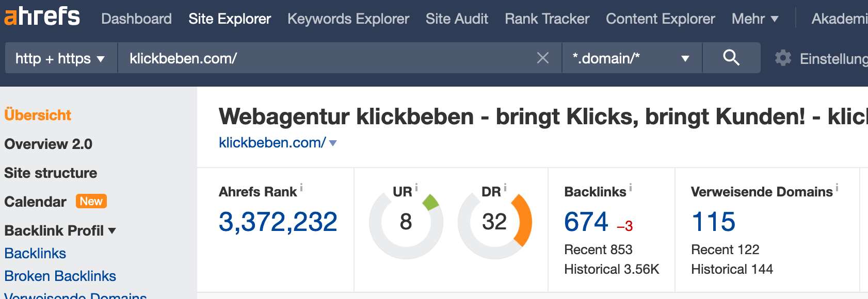Click the -3 backlinks change value
The height and width of the screenshot is (299, 868).
(625, 226)
